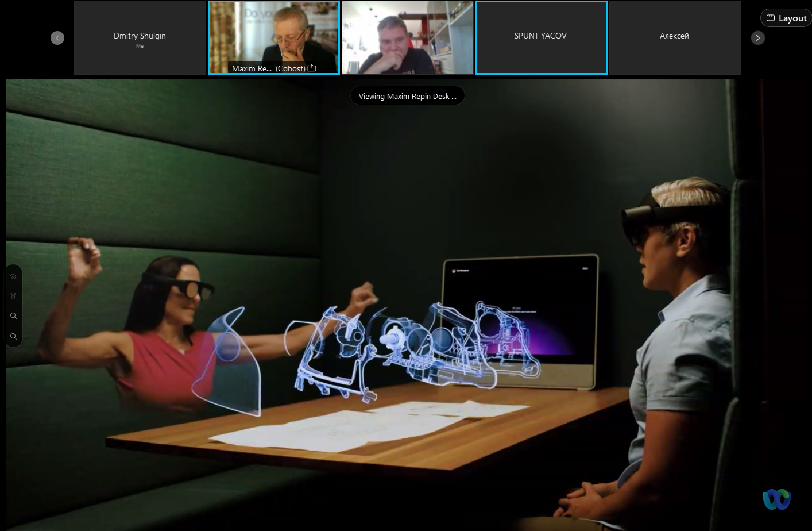Select the unnamed participant's video tile
The width and height of the screenshot is (812, 531).
tap(408, 38)
